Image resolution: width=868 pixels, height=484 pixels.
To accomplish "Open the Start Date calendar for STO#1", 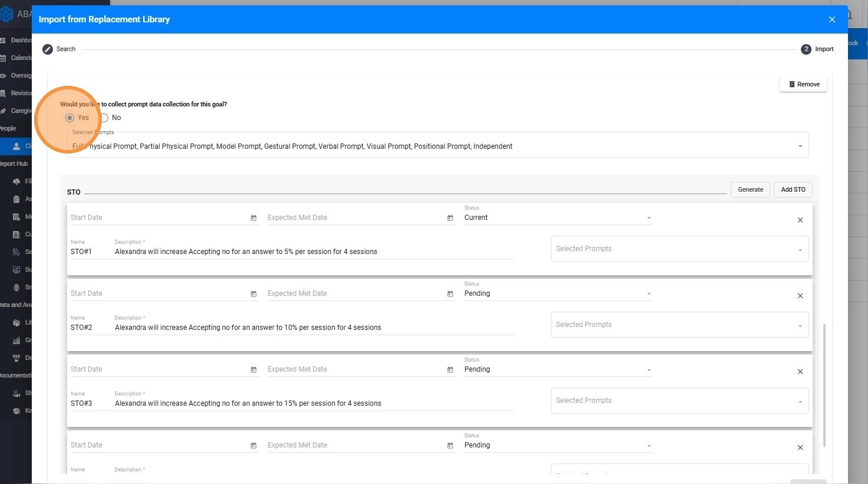I will point(254,218).
